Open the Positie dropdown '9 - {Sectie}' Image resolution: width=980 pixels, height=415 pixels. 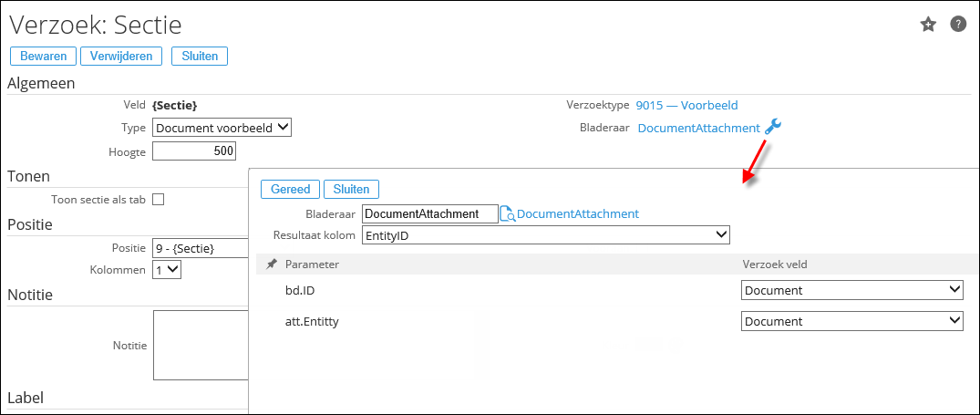(x=201, y=248)
